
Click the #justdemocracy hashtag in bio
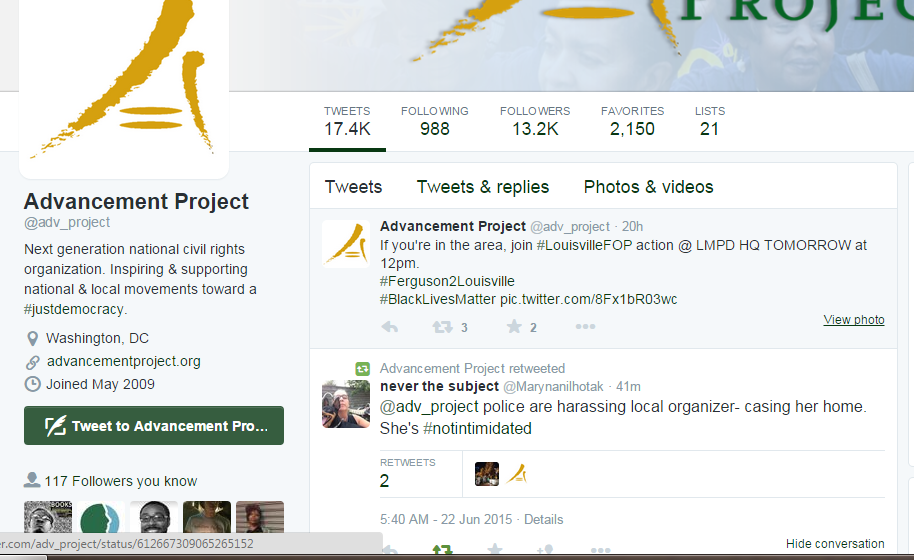click(x=75, y=309)
